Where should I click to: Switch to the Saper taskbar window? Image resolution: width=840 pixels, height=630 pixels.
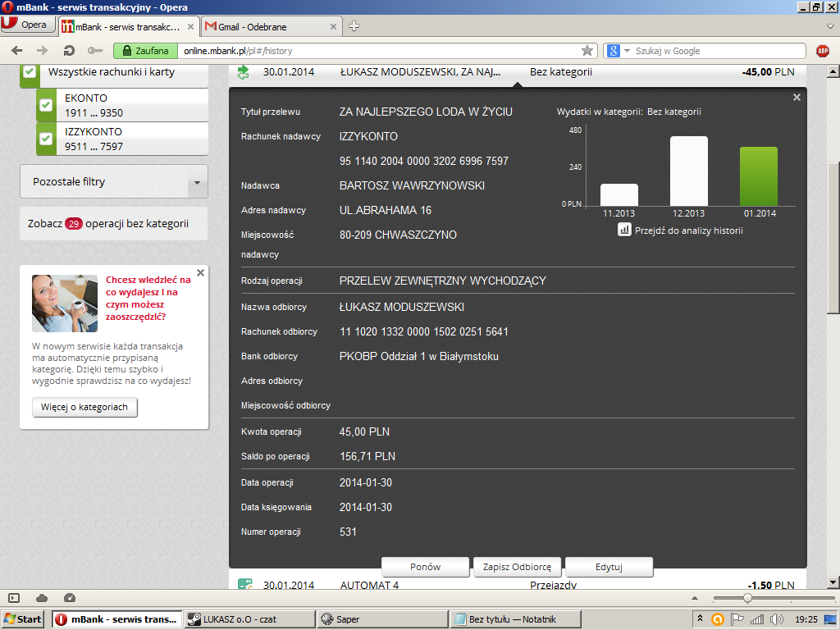[382, 619]
